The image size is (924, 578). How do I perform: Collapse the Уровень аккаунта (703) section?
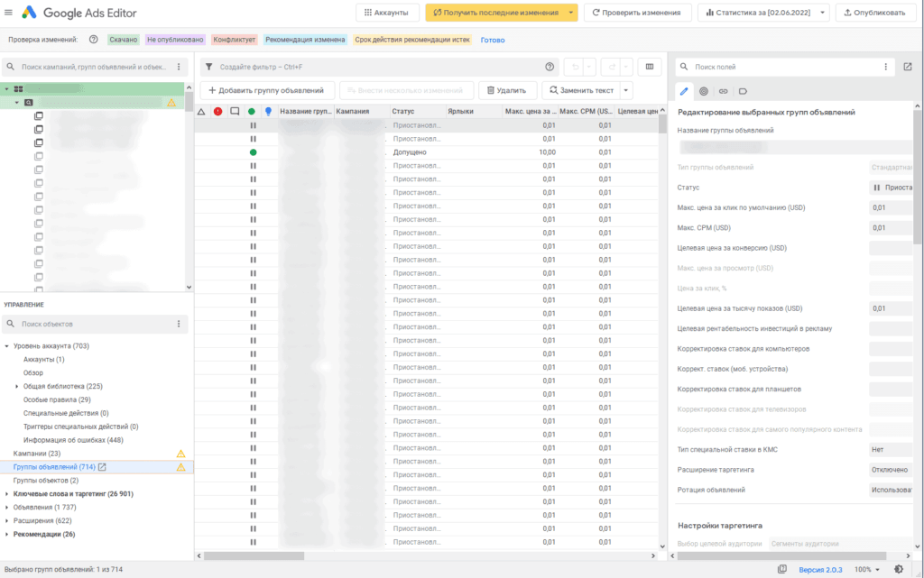pos(6,346)
